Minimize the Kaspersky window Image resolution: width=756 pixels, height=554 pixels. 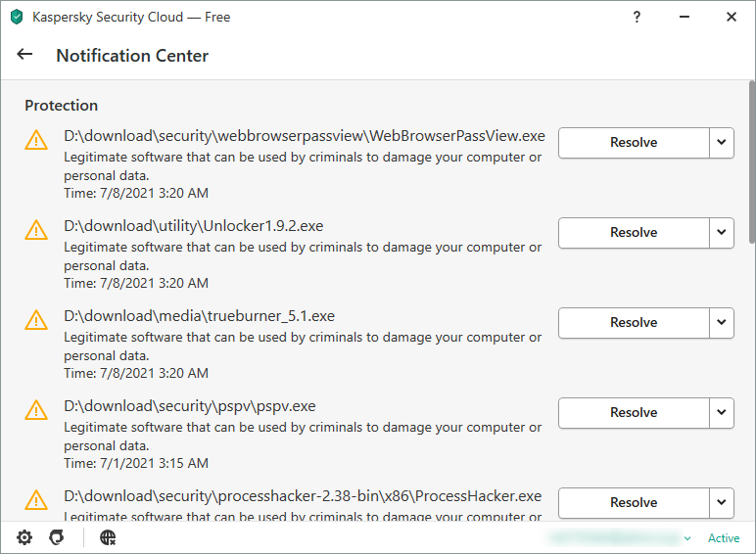point(685,17)
